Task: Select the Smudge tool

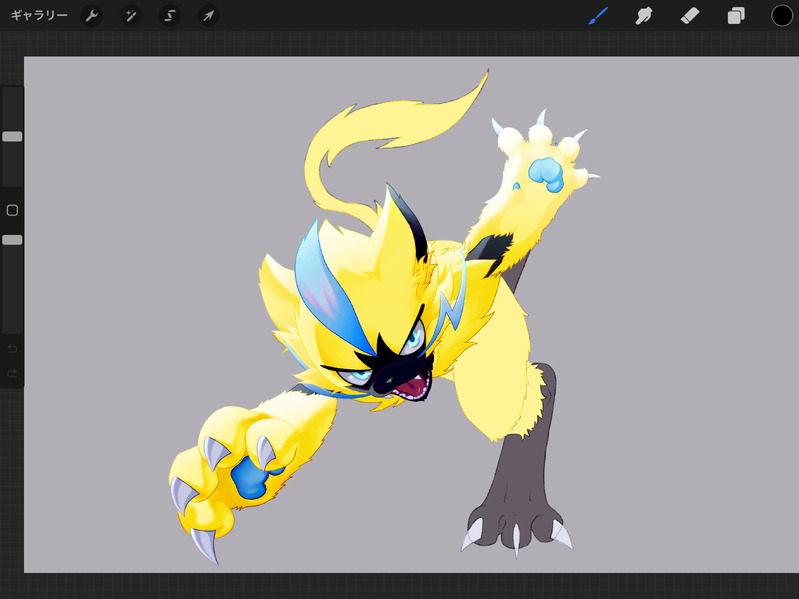Action: [x=644, y=16]
